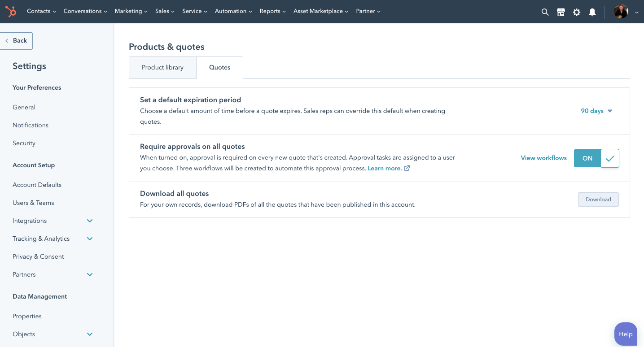Click the Require approvals on all quotes title
The width and height of the screenshot is (644, 347).
coord(193,147)
